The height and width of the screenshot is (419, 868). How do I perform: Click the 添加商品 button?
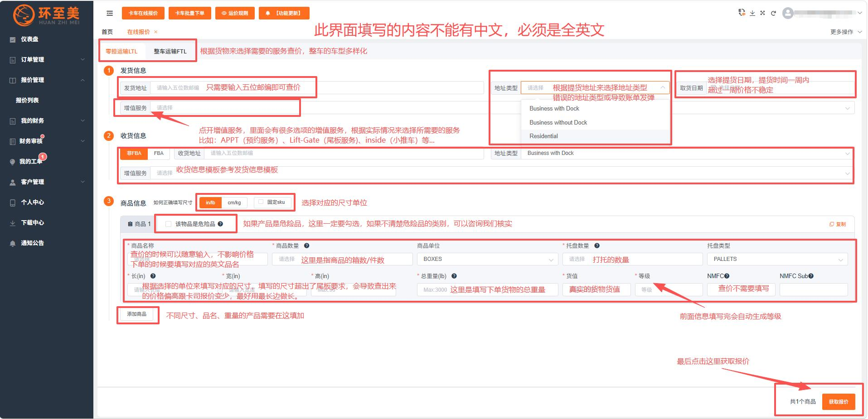click(137, 314)
